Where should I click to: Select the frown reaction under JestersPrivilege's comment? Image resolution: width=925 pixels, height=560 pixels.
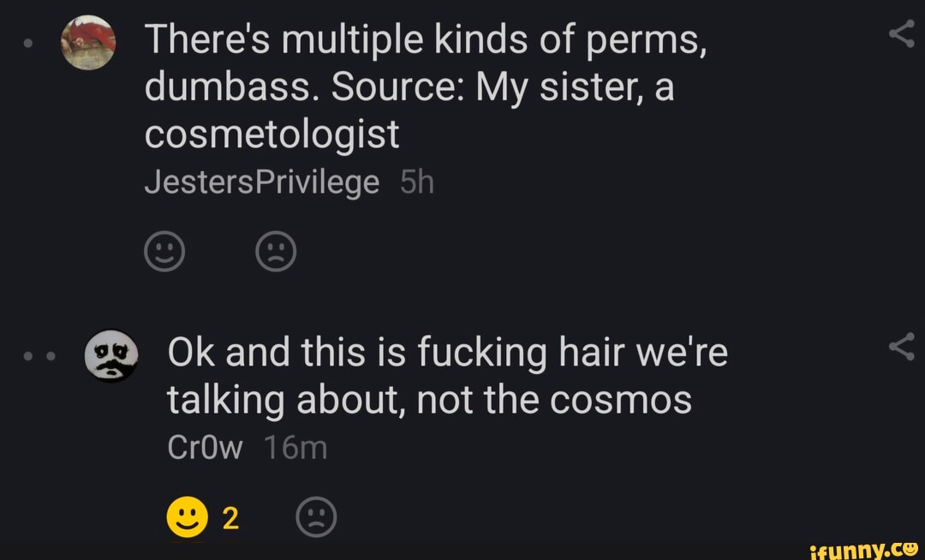click(x=276, y=252)
